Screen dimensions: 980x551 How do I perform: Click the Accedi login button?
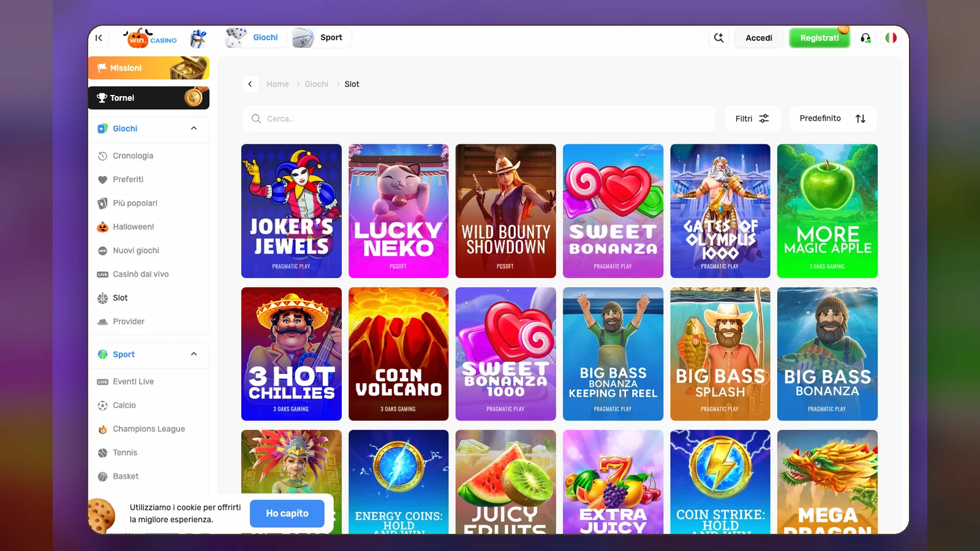tap(759, 38)
